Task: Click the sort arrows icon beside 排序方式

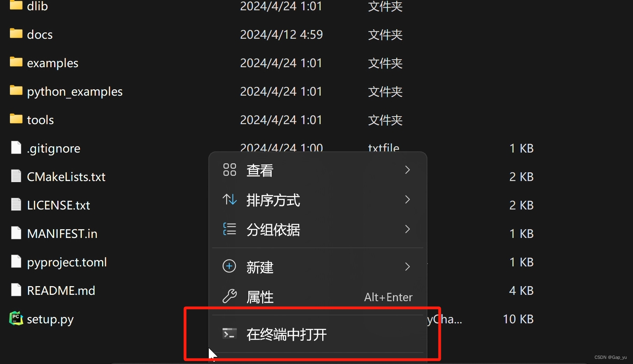Action: 229,200
